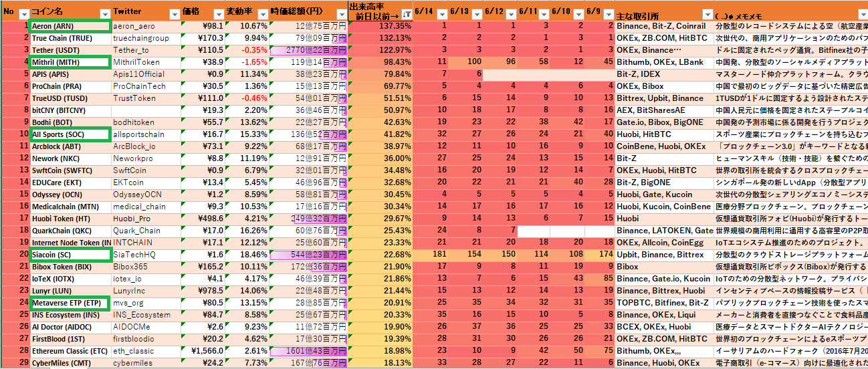Viewport: 868px width, 369px height.
Task: Select the Mithril (MITH) coin name cell
Action: pyautogui.click(x=70, y=62)
